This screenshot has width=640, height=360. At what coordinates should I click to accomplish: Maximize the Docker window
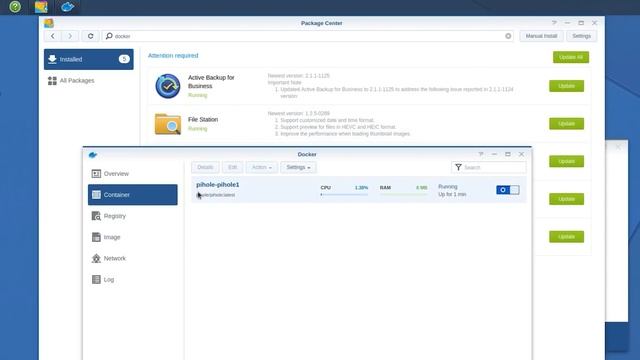pos(508,154)
